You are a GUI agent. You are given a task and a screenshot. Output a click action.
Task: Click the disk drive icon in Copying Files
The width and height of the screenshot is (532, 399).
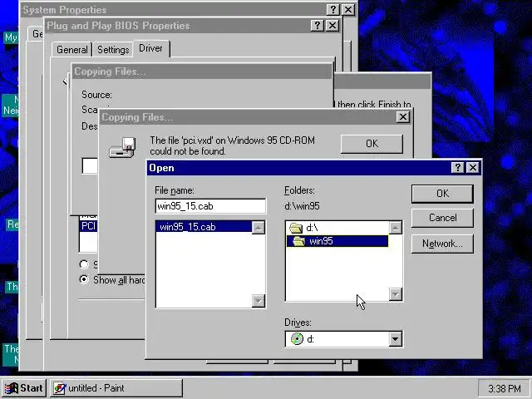122,147
